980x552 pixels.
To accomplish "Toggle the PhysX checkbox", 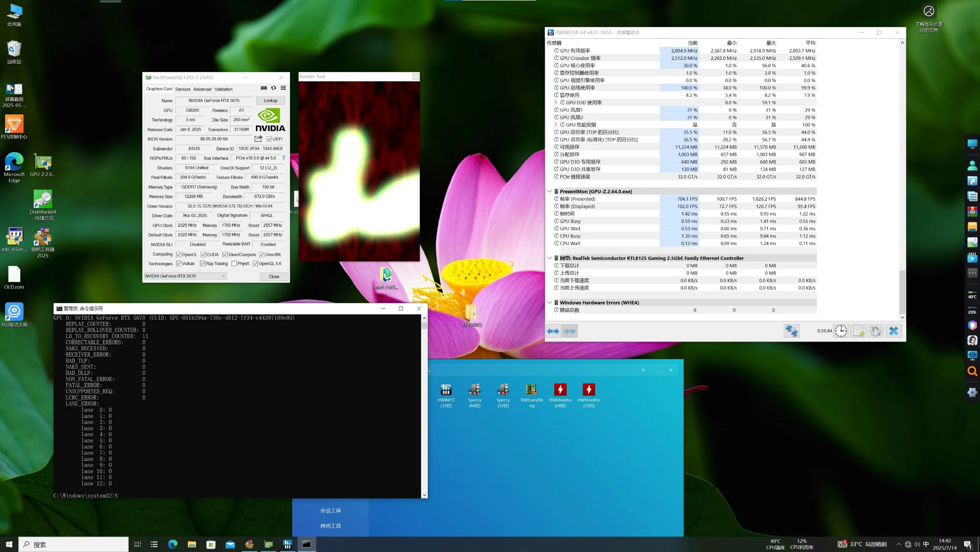I will pos(234,264).
